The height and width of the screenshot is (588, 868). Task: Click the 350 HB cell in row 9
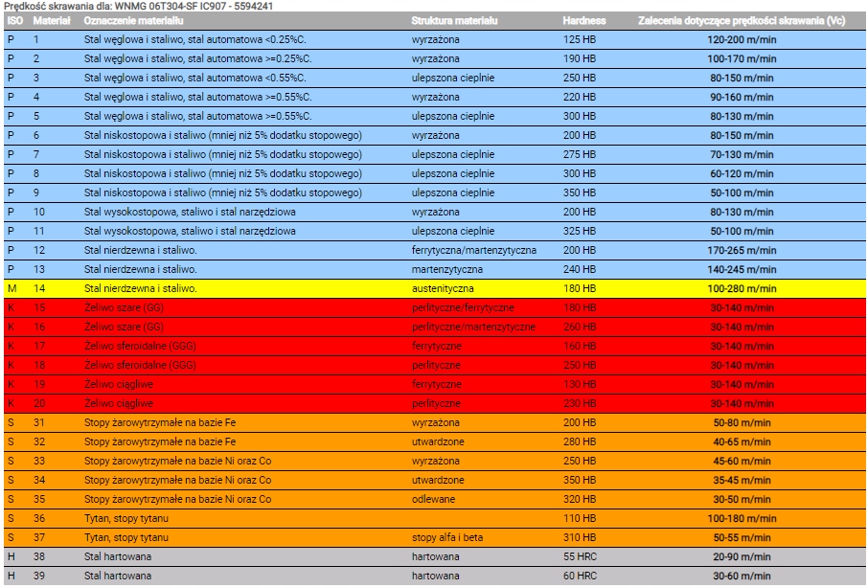point(580,193)
